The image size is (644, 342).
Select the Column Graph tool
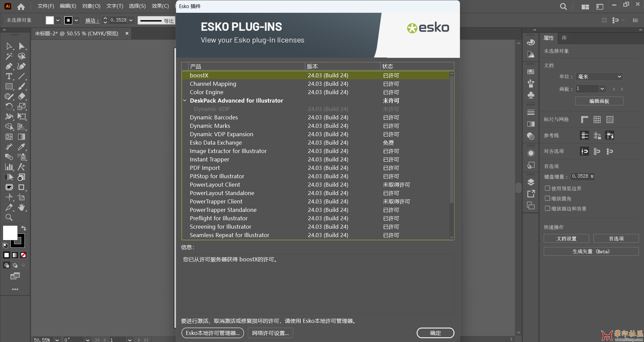pyautogui.click(x=9, y=167)
